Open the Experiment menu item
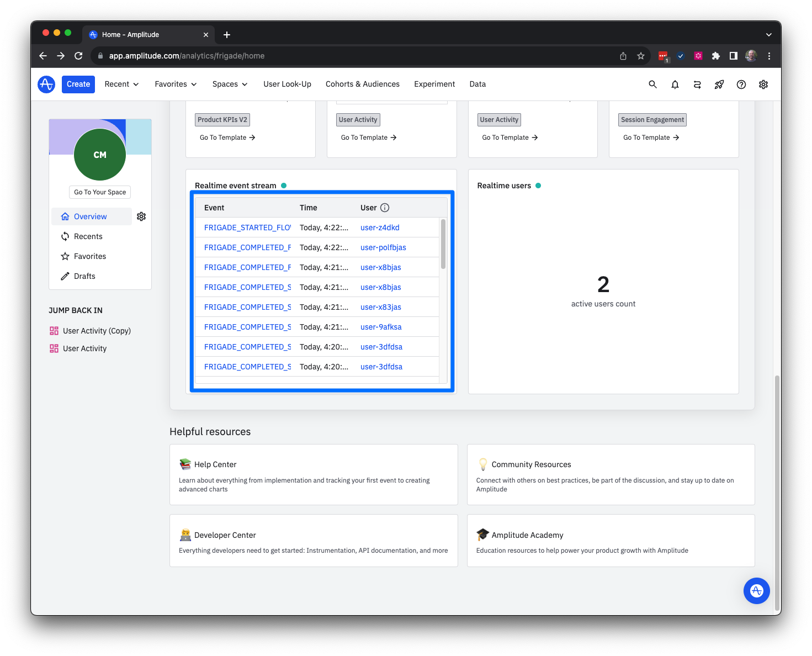 434,84
